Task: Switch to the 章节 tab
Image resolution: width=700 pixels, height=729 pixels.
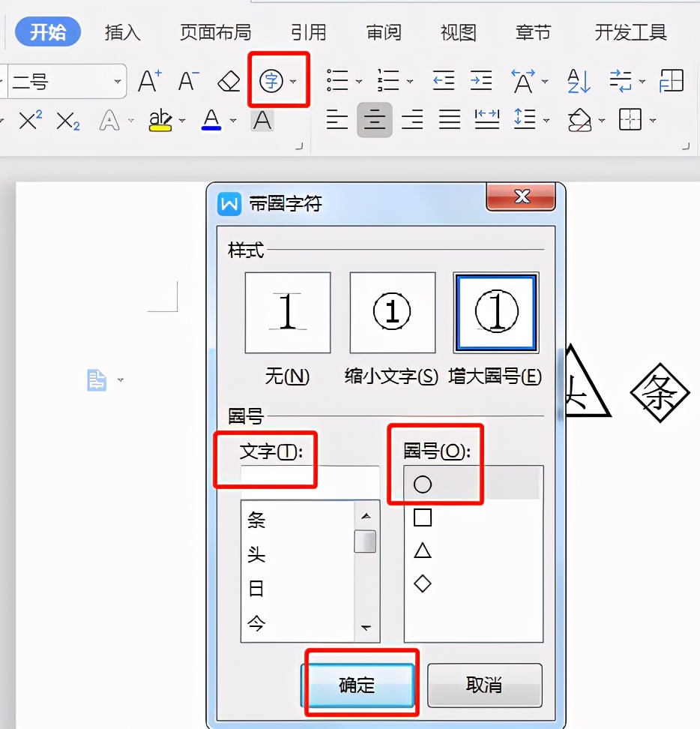Action: [x=534, y=32]
